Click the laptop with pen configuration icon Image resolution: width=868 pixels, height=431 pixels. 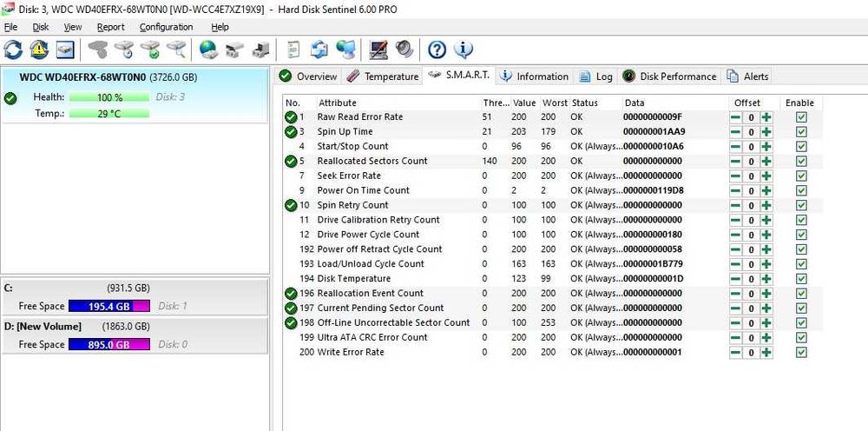click(x=379, y=50)
